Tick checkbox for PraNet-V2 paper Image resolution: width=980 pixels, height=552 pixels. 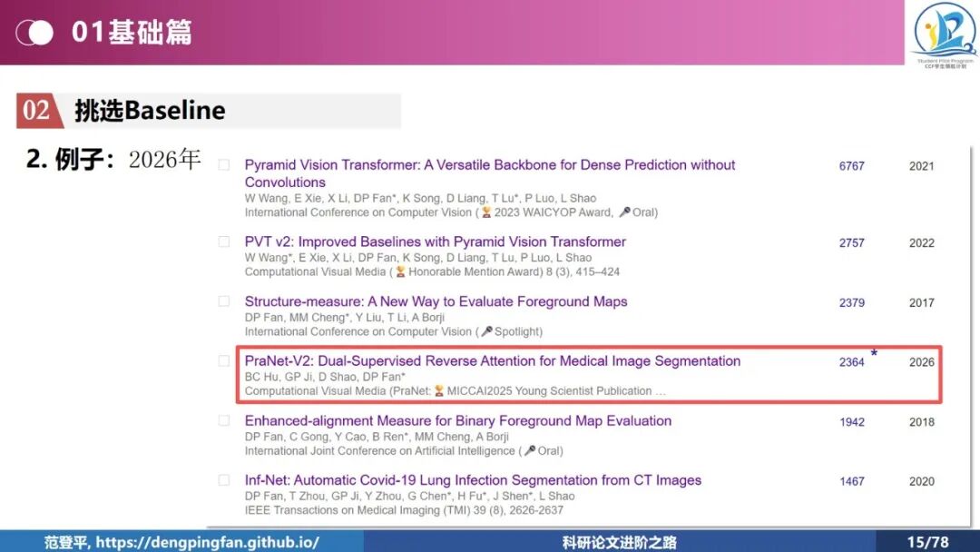pos(224,360)
